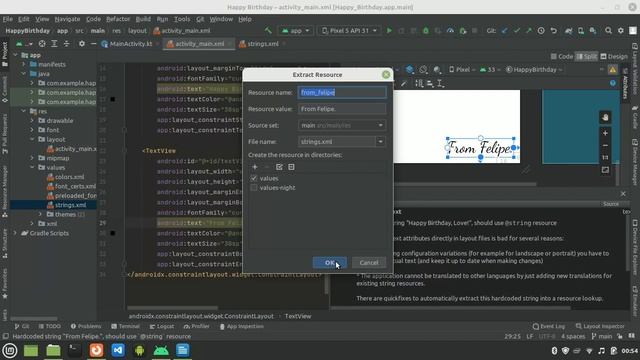Click the Debug app bug icon
This screenshot has width=640, height=360.
pyautogui.click(x=426, y=31)
